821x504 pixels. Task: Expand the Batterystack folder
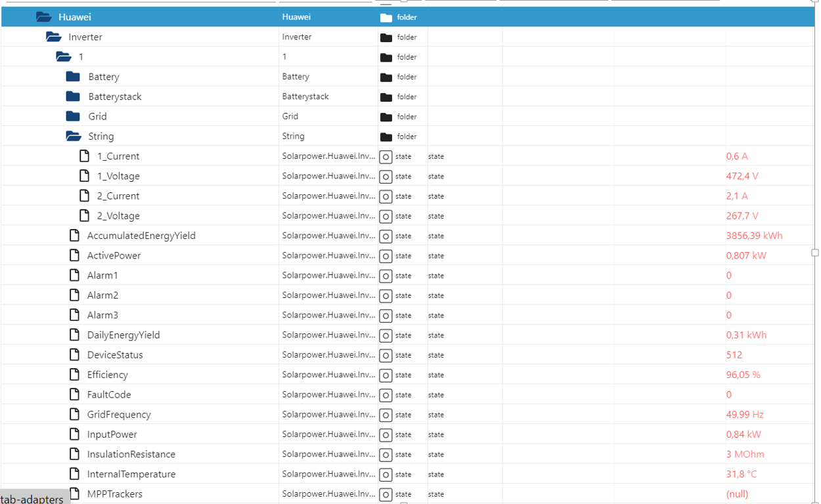(73, 96)
